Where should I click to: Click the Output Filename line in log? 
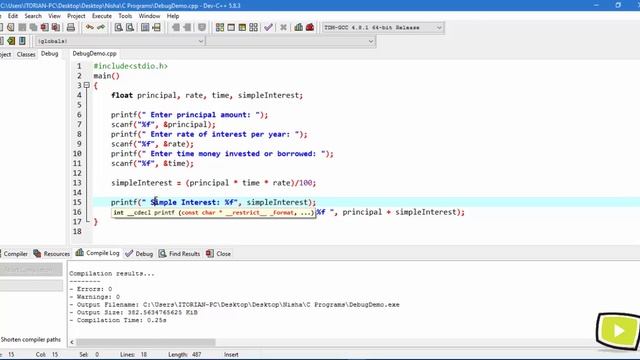tap(234, 304)
